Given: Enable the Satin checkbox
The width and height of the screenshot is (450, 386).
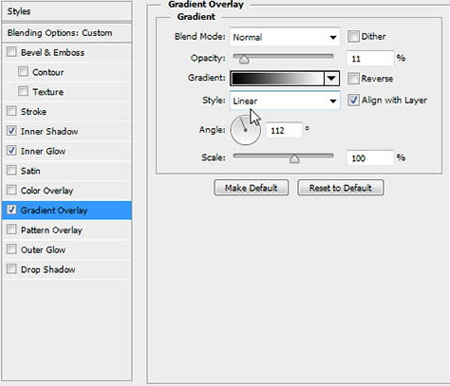Looking at the screenshot, I should coord(12,170).
